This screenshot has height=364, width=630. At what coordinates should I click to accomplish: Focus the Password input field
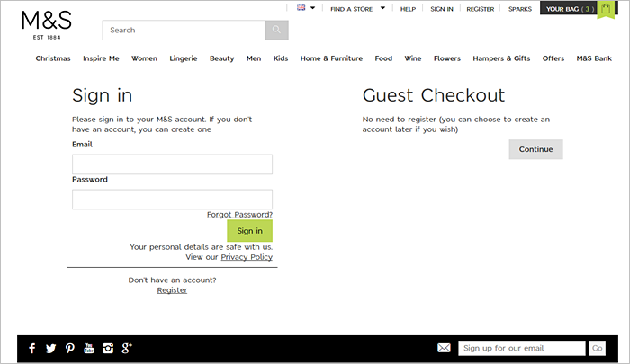(173, 199)
